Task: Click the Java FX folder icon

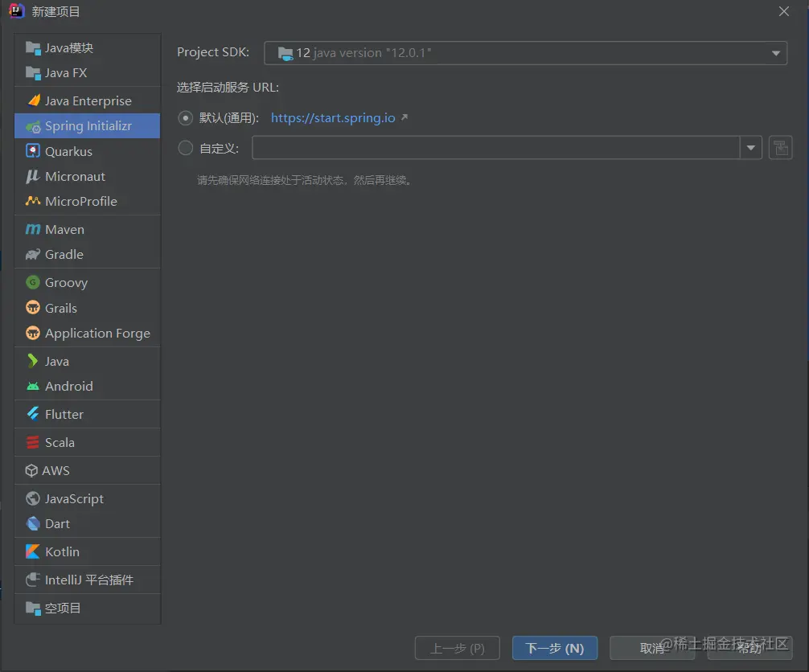Action: point(33,73)
